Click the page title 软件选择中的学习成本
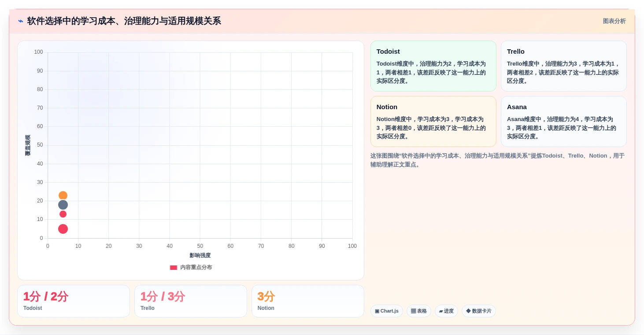 tap(124, 21)
